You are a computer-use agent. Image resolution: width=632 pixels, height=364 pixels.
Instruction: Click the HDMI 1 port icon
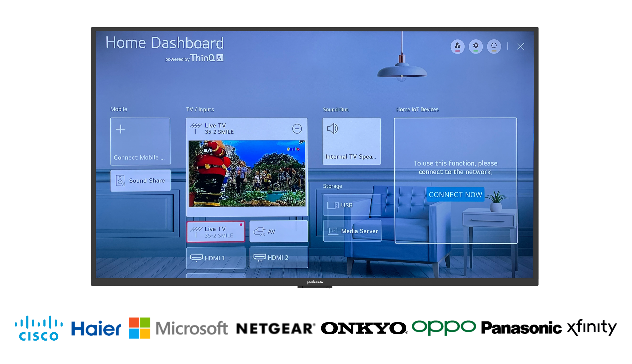(x=197, y=258)
